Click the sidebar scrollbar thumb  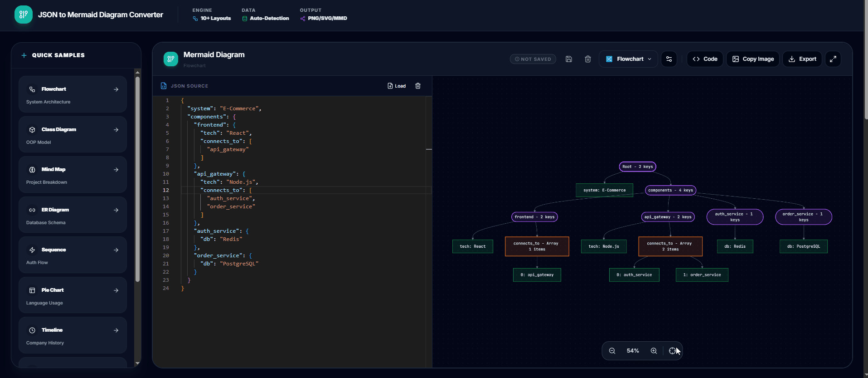(137, 179)
